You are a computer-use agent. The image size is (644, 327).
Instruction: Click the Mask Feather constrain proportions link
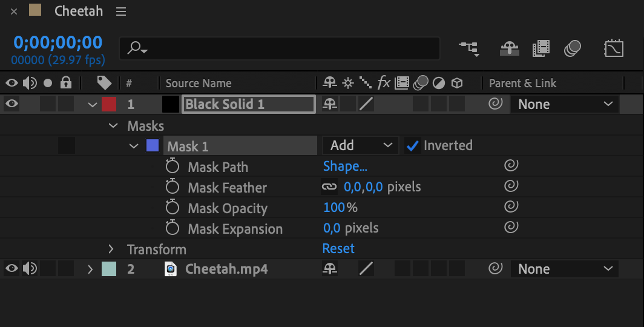click(x=329, y=187)
